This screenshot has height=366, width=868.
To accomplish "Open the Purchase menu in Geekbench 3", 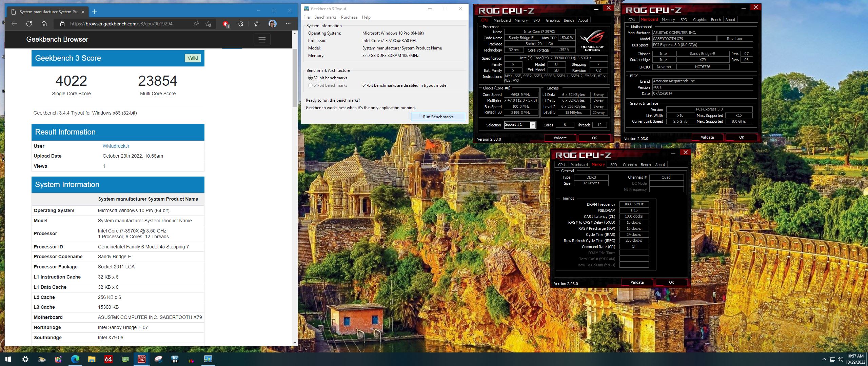I will coord(349,17).
